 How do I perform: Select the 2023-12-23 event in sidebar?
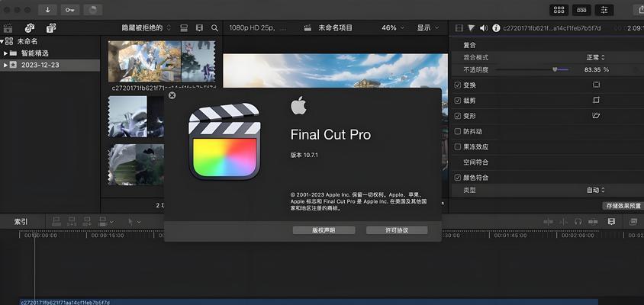pyautogui.click(x=50, y=65)
